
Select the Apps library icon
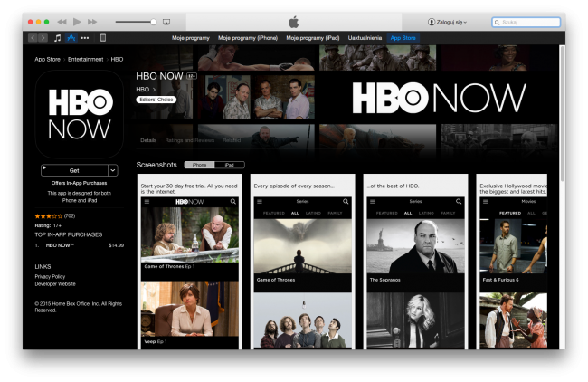point(71,37)
